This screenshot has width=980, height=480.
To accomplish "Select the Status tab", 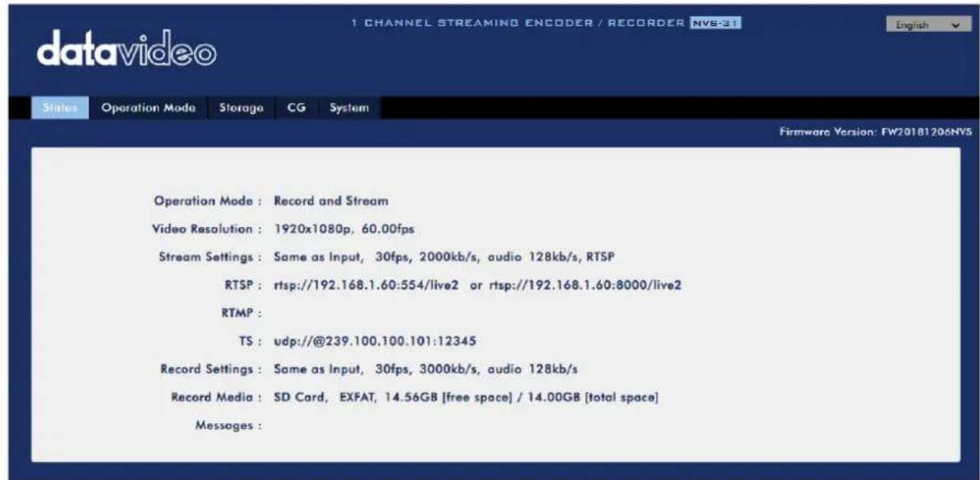I will click(61, 108).
